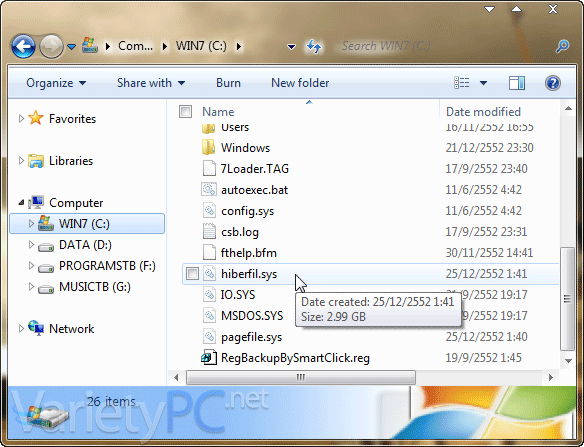Expand arrow after WIN7 (C:) breadcrumb

click(x=239, y=47)
